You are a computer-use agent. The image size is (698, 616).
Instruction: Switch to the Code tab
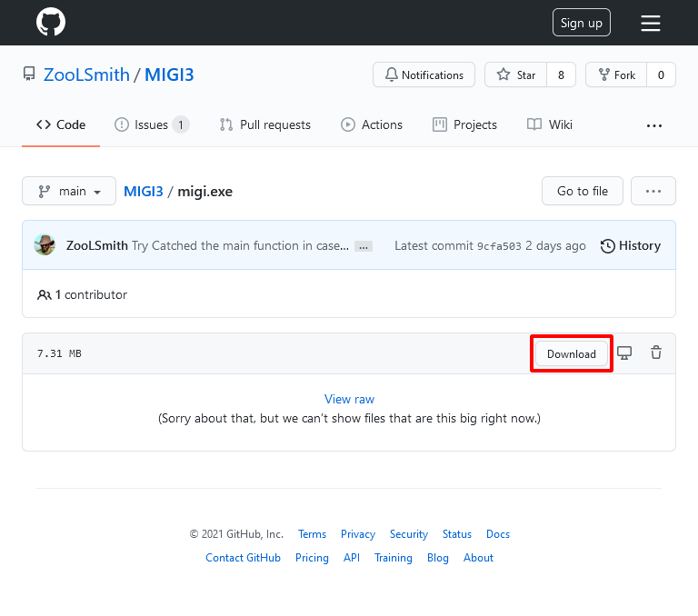[x=61, y=124]
